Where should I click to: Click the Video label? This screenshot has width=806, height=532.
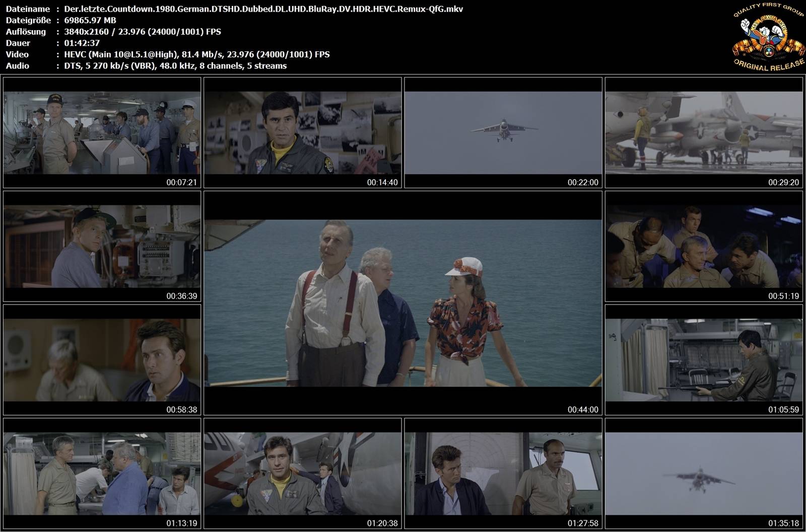(17, 54)
